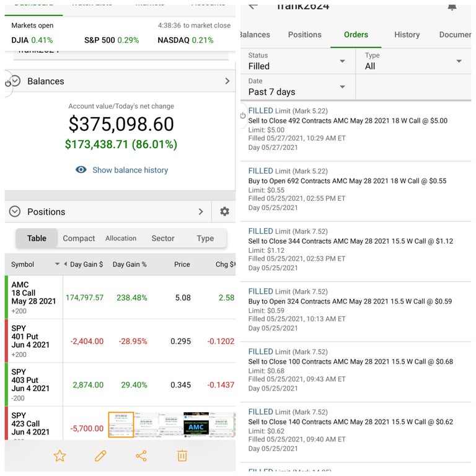The width and height of the screenshot is (476, 476).
Task: Tap the pencil edit icon
Action: click(x=100, y=456)
